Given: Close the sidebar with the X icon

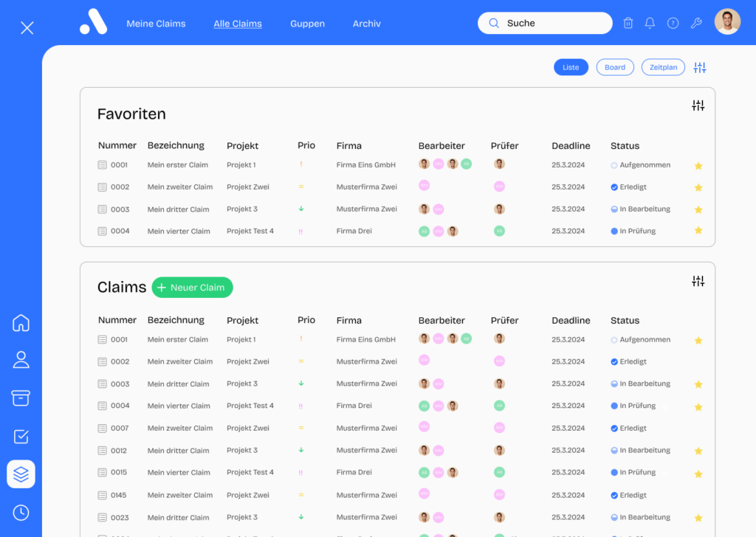Looking at the screenshot, I should (27, 27).
